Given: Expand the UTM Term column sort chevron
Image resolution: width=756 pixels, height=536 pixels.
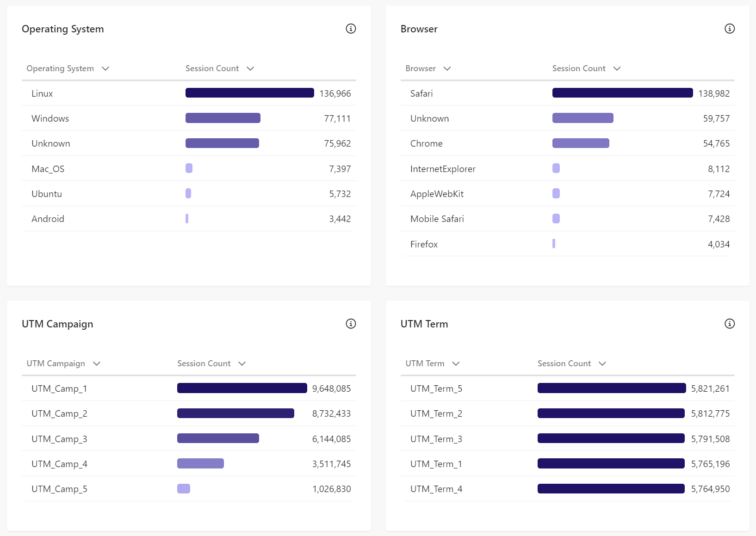Looking at the screenshot, I should (456, 363).
